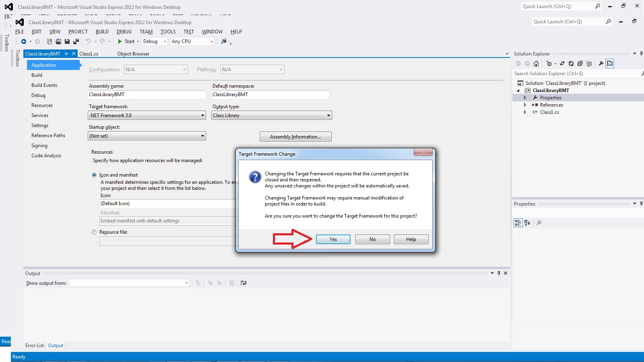Click the Alphabetical sort icon in Properties panel

pos(527,222)
